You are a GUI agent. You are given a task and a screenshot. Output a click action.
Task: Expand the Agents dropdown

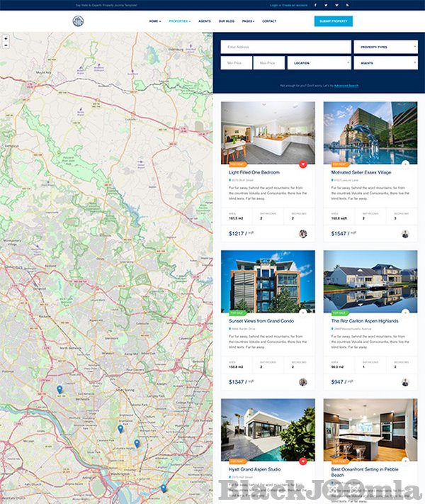385,63
